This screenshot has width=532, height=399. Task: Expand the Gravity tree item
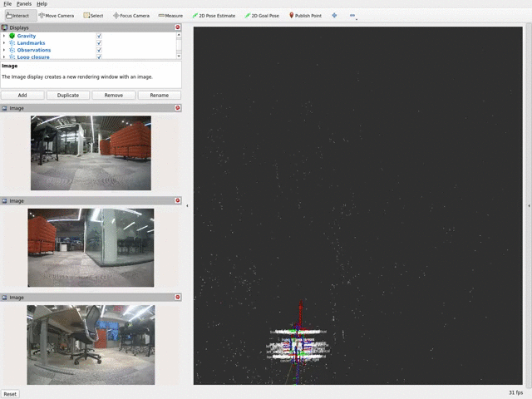pyautogui.click(x=4, y=37)
